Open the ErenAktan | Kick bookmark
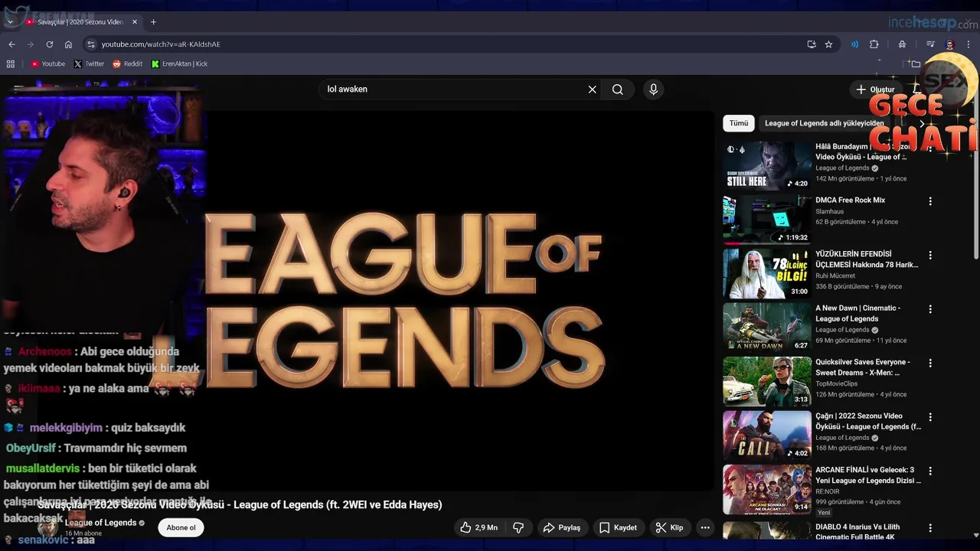 [179, 64]
